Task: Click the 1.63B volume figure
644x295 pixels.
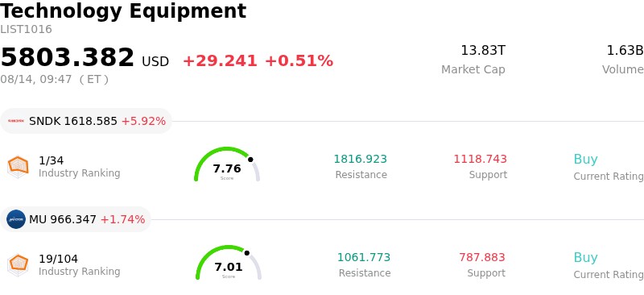Action: (x=625, y=51)
